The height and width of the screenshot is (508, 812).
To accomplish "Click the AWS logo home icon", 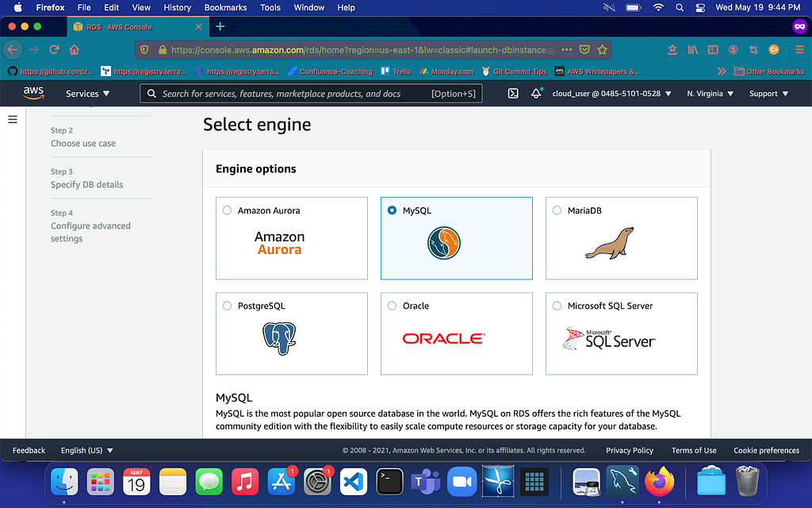I will pyautogui.click(x=33, y=94).
